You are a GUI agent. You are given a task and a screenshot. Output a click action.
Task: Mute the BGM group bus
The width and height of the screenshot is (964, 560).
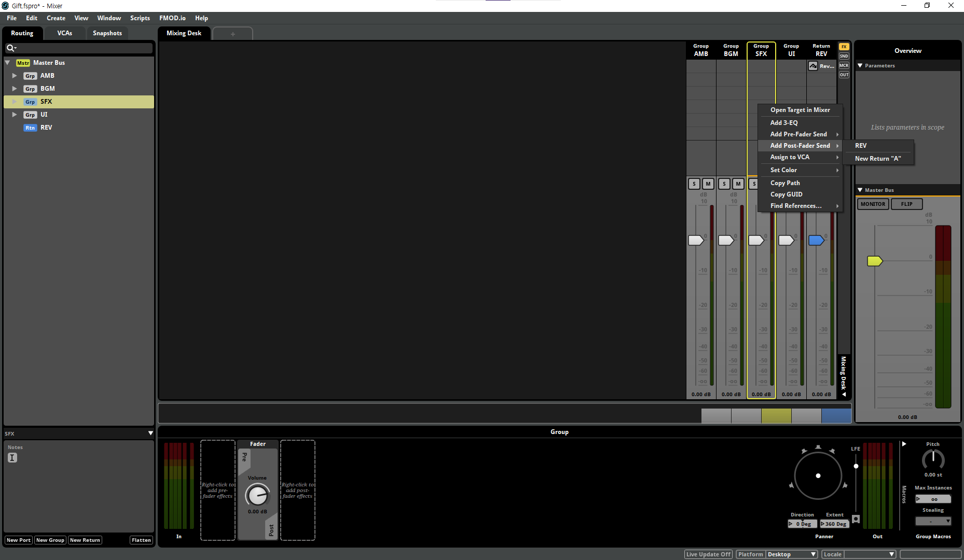pos(738,184)
